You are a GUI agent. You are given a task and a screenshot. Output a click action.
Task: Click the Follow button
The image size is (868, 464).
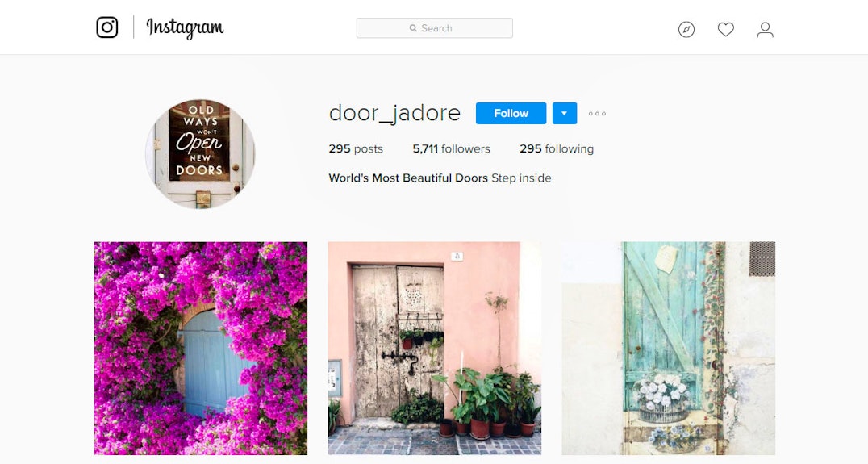(511, 114)
